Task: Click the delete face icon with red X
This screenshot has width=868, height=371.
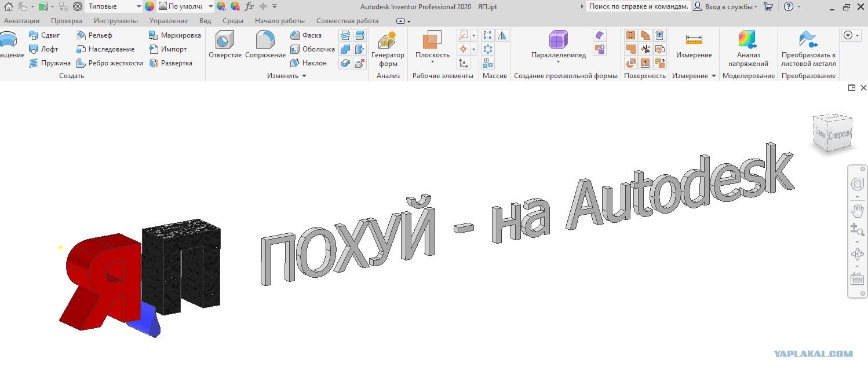Action: [360, 63]
